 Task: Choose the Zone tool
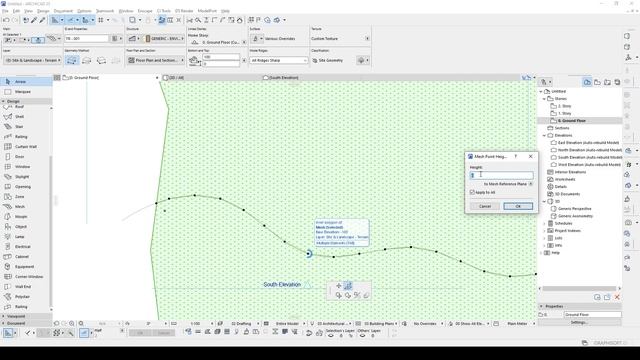(x=26, y=197)
